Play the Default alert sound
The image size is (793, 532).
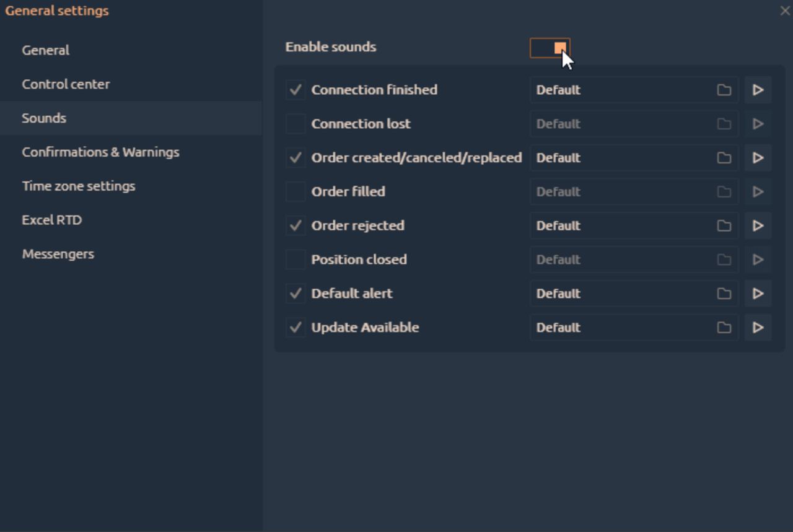click(x=758, y=294)
